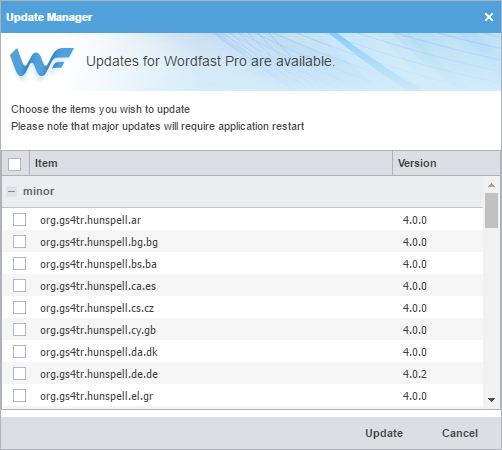Select the org.gs4tr.hunspell.cs.cz item text
Viewport: 502px width, 450px height.
point(97,308)
